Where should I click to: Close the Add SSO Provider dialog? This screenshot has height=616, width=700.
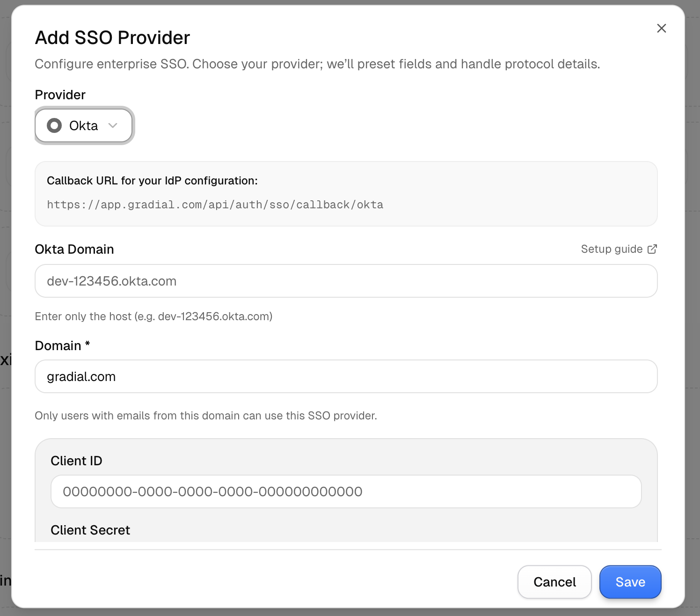pyautogui.click(x=661, y=28)
